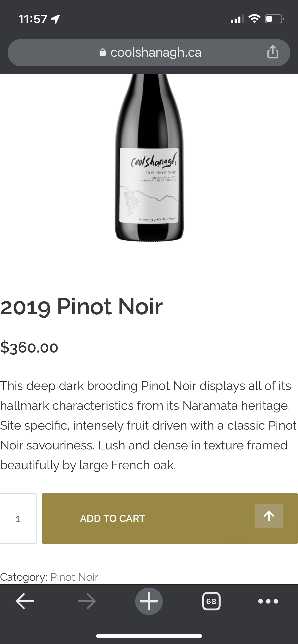This screenshot has width=298, height=644.
Task: Tap the battery indicator icon
Action: coord(274,19)
